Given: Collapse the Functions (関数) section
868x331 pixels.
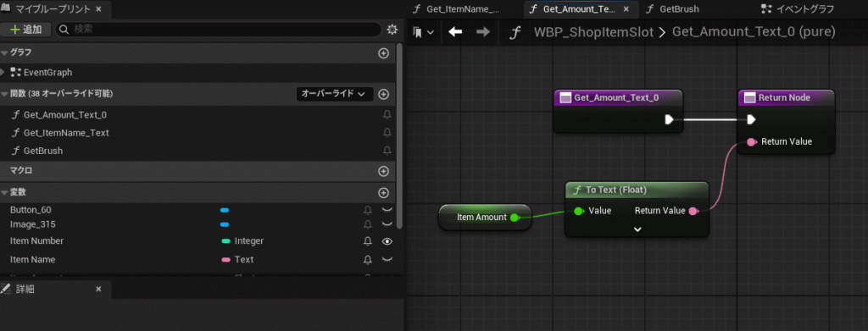Looking at the screenshot, I should click(5, 94).
